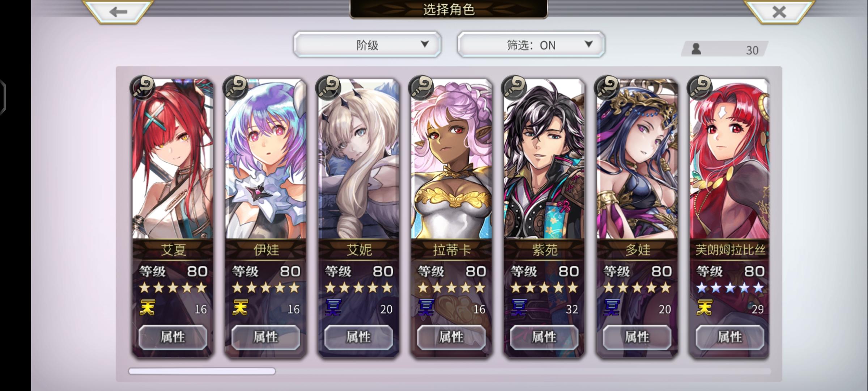Screen dimensions: 868x391
Task: Click the staff weapon icon on 艾夏's card
Action: (142, 88)
